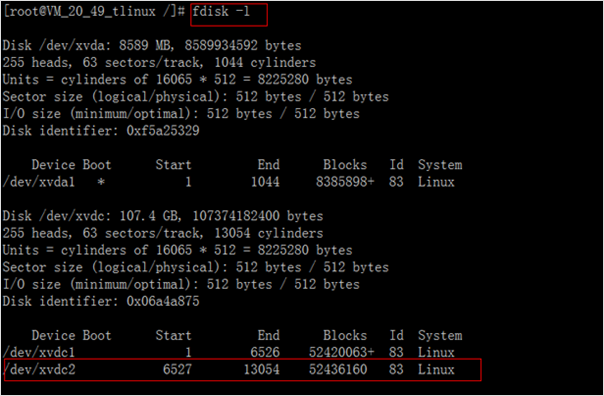Click the shell prompt root@VM_20_49_tlinux
604x396 pixels.
point(82,12)
